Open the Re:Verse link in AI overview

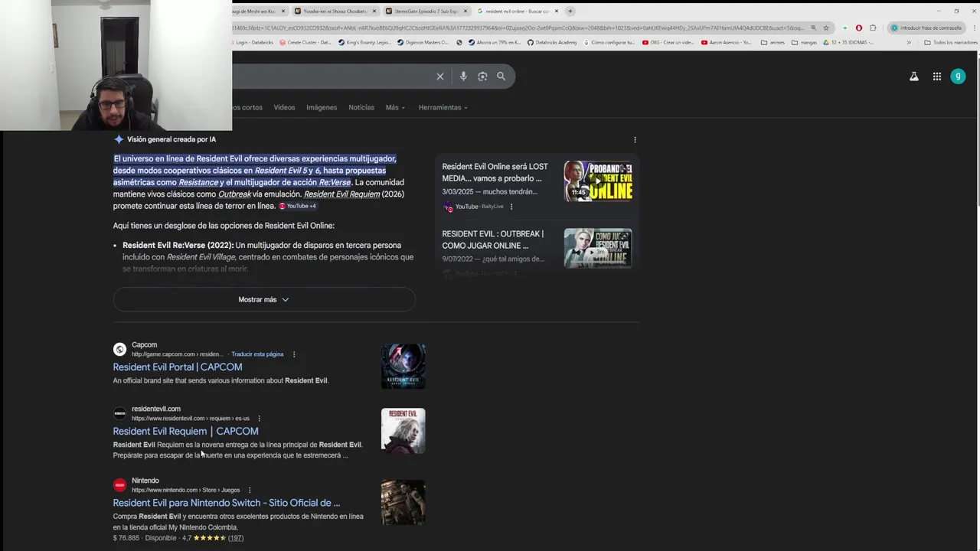point(335,183)
